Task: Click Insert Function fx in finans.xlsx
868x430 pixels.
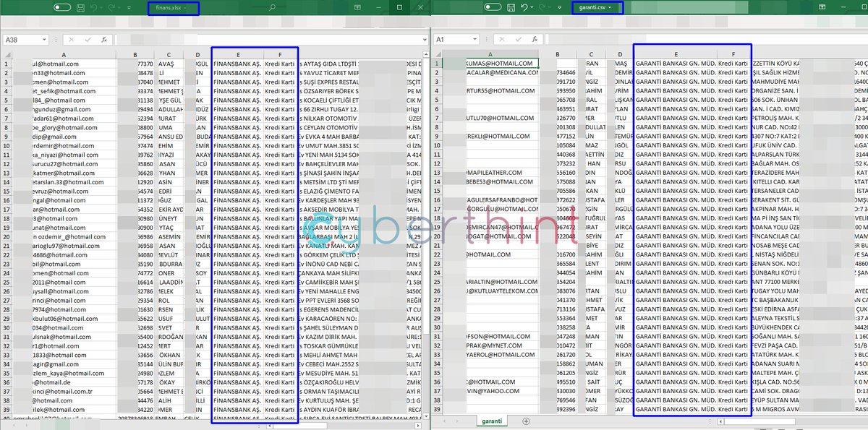Action: [x=104, y=40]
